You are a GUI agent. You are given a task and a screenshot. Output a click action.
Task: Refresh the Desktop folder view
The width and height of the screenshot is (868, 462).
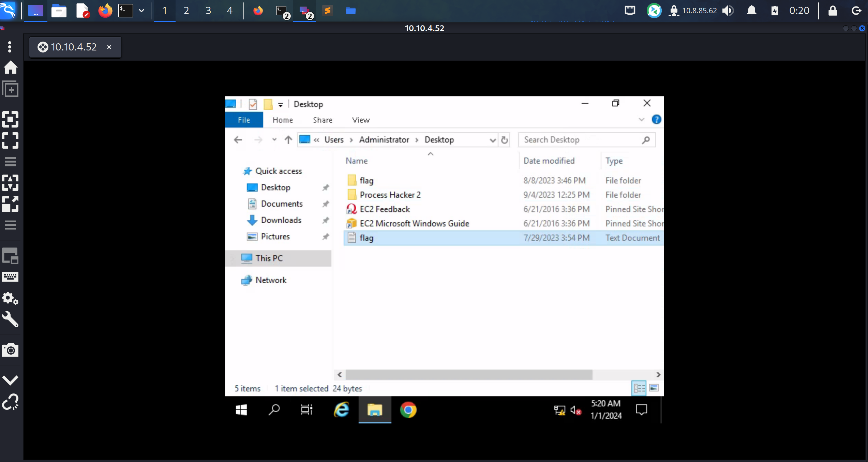coord(504,140)
